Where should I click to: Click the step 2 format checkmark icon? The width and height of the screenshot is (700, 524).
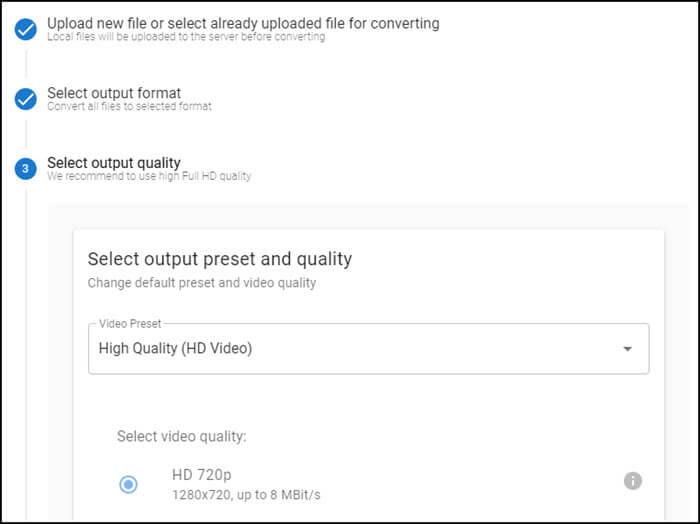point(25,99)
